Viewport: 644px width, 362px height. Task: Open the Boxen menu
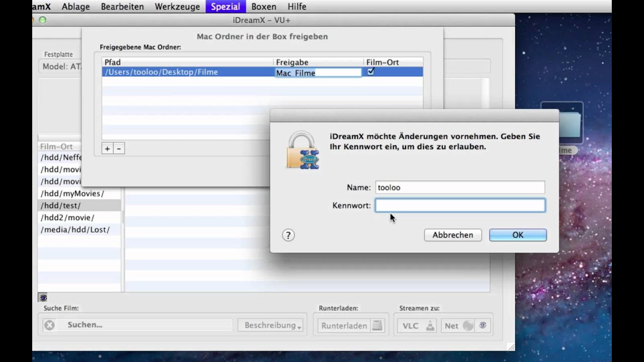point(264,7)
